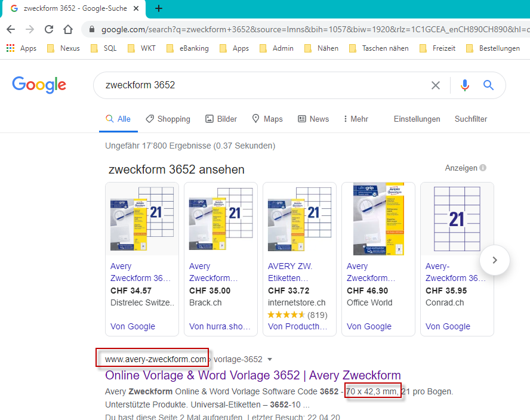530x420 pixels.
Task: Open the CHF 34.57 Avery Zweckform link
Action: pos(141,272)
